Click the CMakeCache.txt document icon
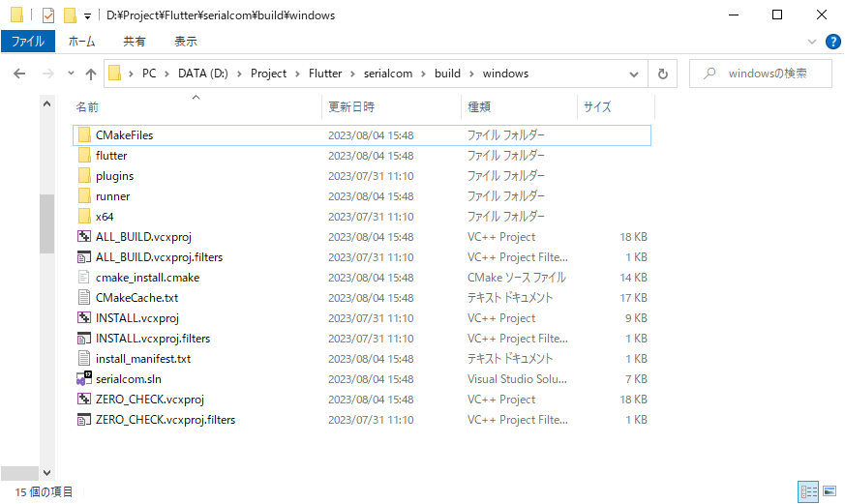This screenshot has height=504, width=845. coord(84,298)
